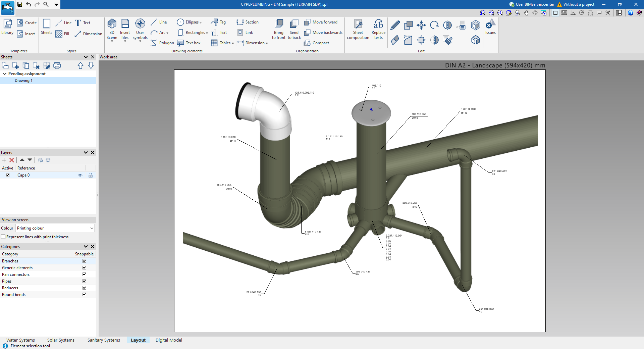This screenshot has height=349, width=644.
Task: Delete the selected layer with red X
Action: click(x=12, y=160)
